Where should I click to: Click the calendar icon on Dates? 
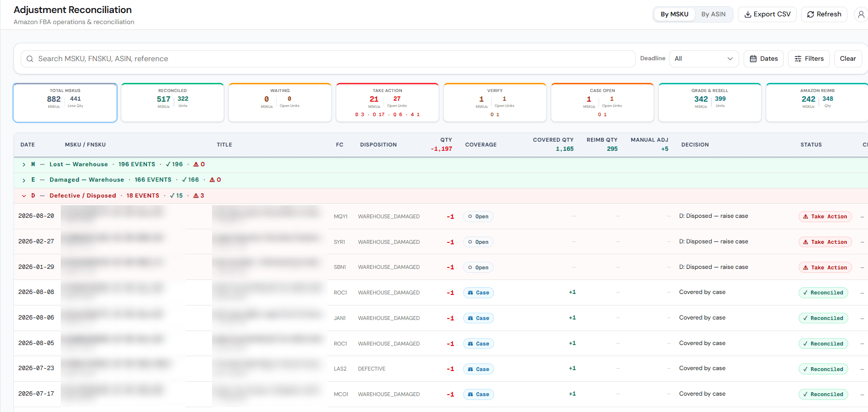(753, 59)
